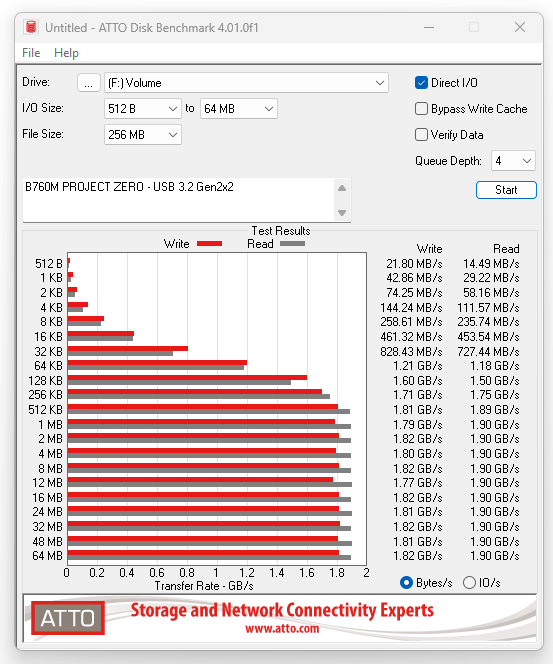553x664 pixels.
Task: Click the description text field
Action: click(x=179, y=200)
